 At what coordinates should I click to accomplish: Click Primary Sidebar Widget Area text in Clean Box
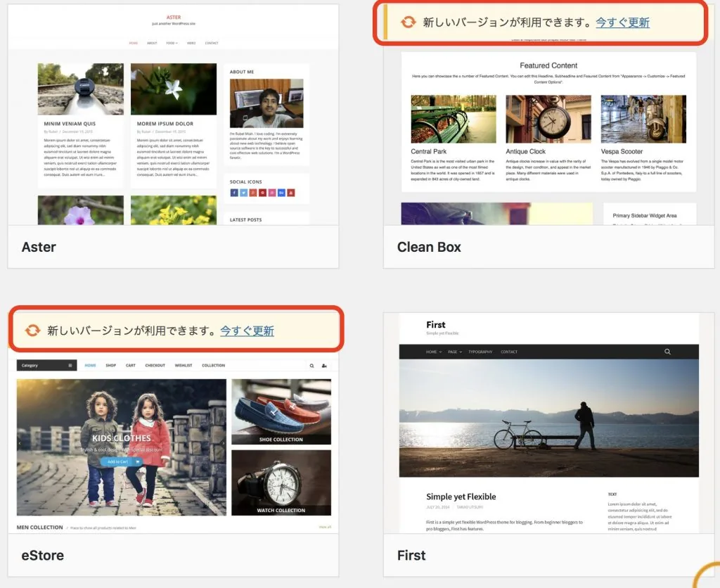tap(645, 215)
